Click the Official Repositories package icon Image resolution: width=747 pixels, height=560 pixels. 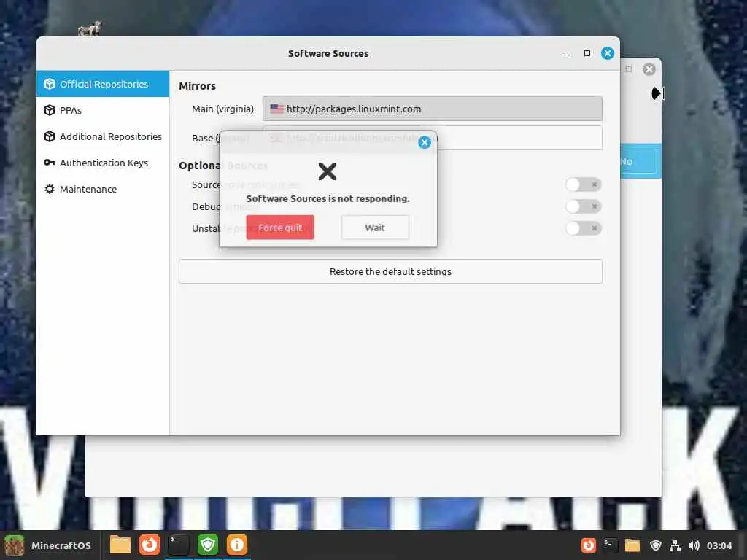[50, 84]
